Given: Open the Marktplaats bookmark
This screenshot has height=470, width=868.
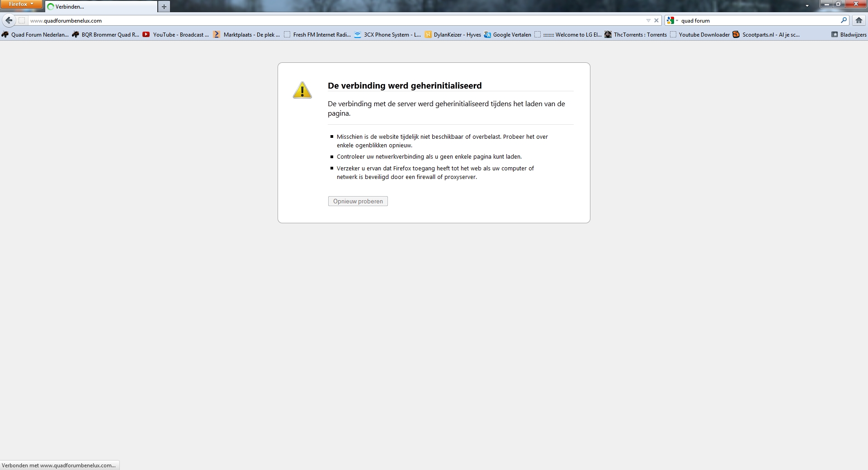Looking at the screenshot, I should (x=247, y=35).
